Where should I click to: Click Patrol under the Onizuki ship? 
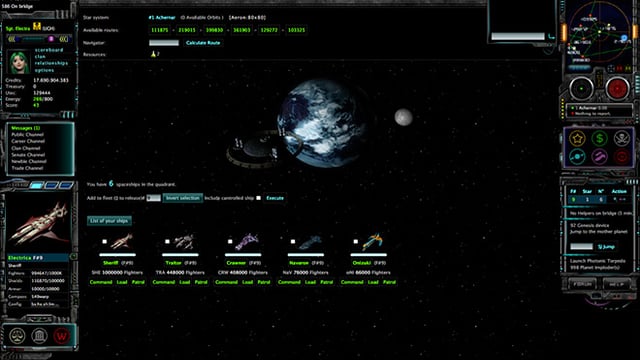point(389,282)
